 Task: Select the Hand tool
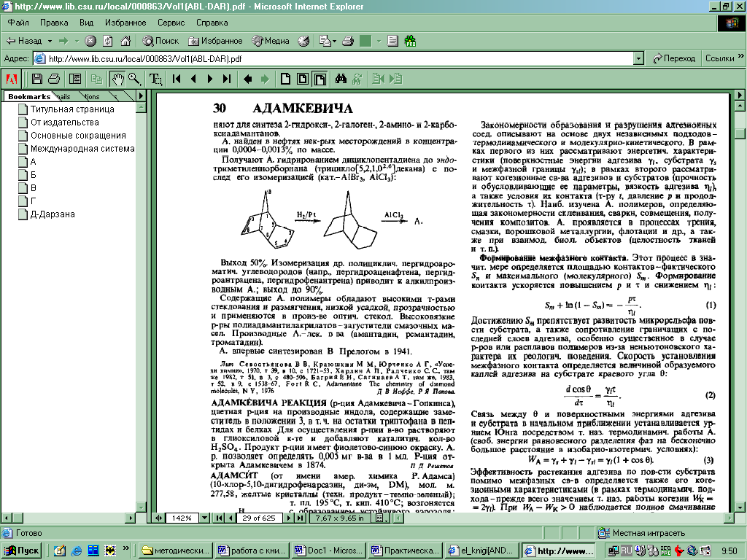point(117,79)
